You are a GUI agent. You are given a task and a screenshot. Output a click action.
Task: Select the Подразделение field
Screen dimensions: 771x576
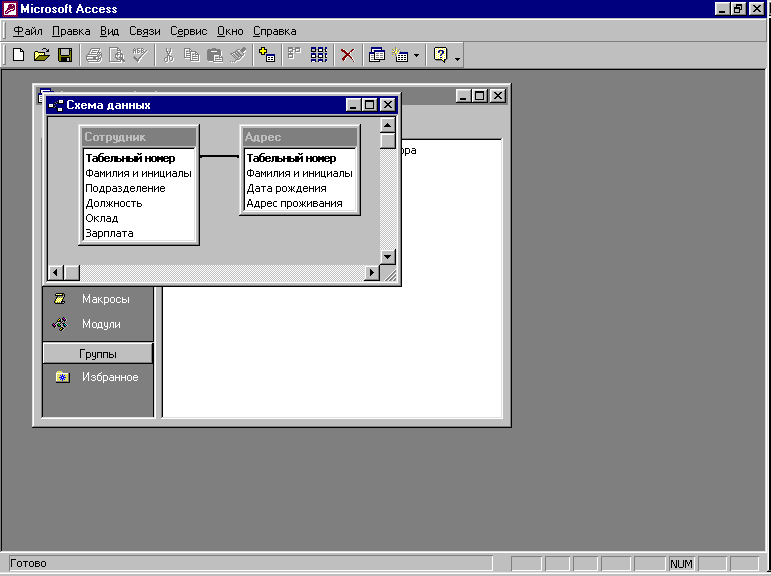pyautogui.click(x=139, y=188)
